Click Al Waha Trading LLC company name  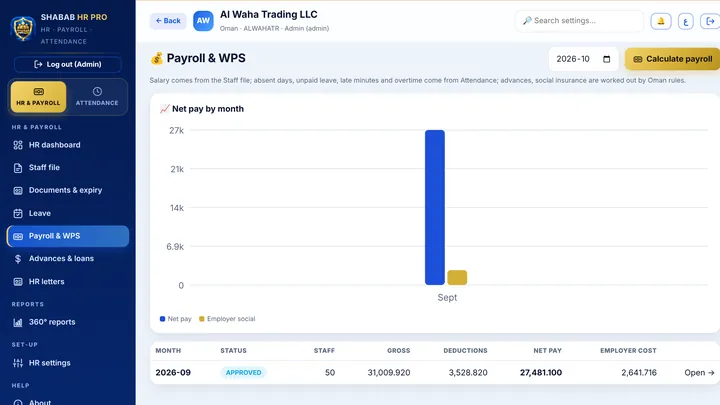[269, 15]
